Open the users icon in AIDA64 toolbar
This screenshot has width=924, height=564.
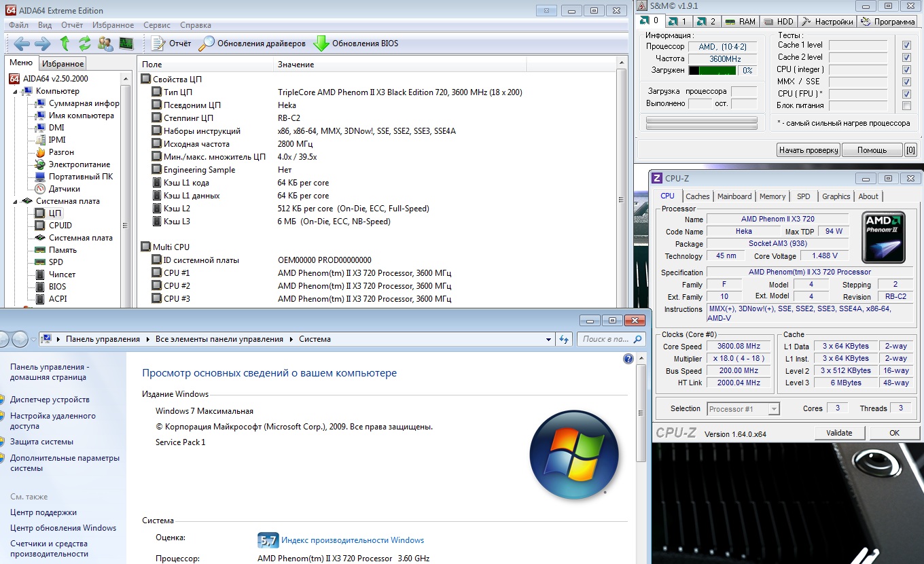coord(105,43)
